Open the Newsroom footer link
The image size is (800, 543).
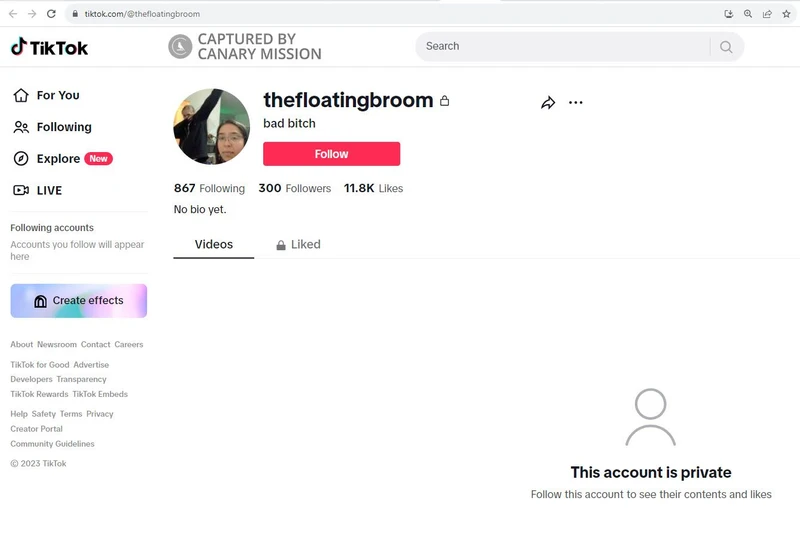coord(57,344)
